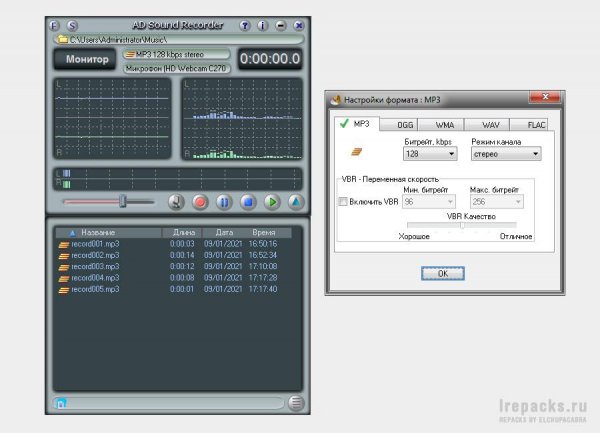Click the right spectrum analyzer display
The image size is (600, 433).
tap(242, 119)
